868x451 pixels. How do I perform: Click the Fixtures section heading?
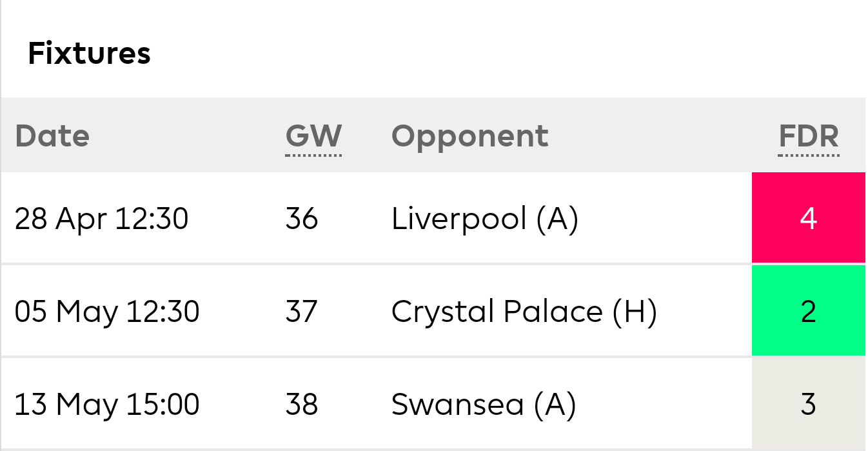coord(89,53)
